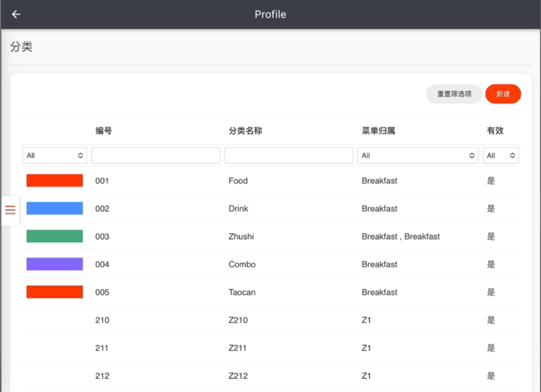The width and height of the screenshot is (541, 392).
Task: Click Z1 menu in the Z210 row
Action: 367,320
